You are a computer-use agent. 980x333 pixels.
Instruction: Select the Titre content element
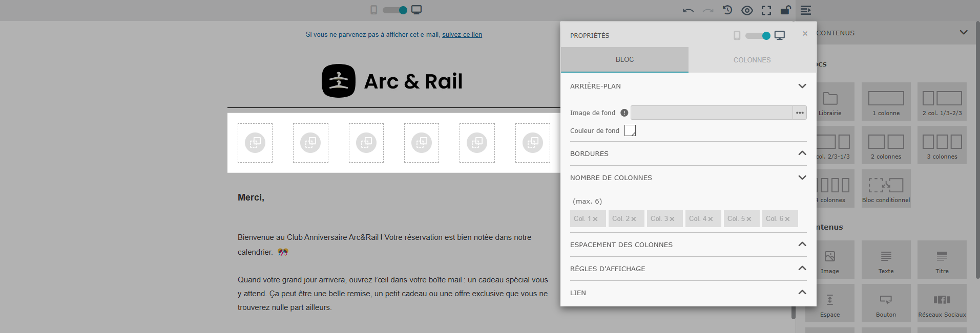[942, 260]
